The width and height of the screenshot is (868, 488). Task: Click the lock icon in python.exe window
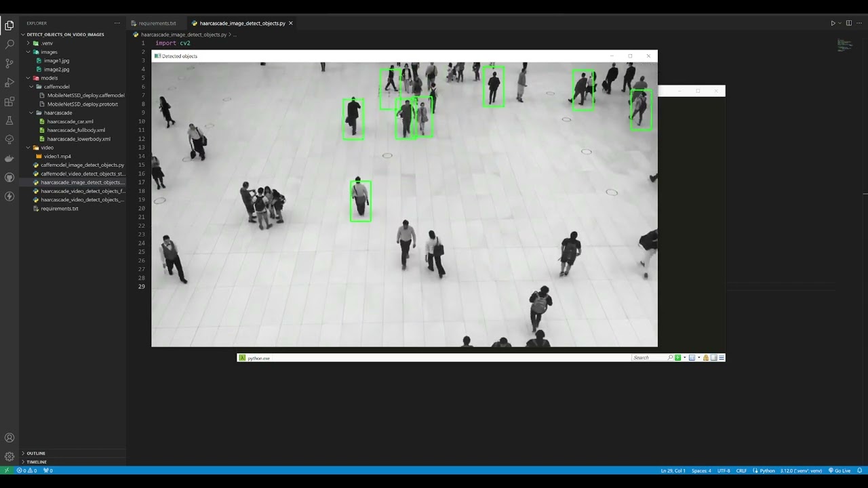click(706, 358)
